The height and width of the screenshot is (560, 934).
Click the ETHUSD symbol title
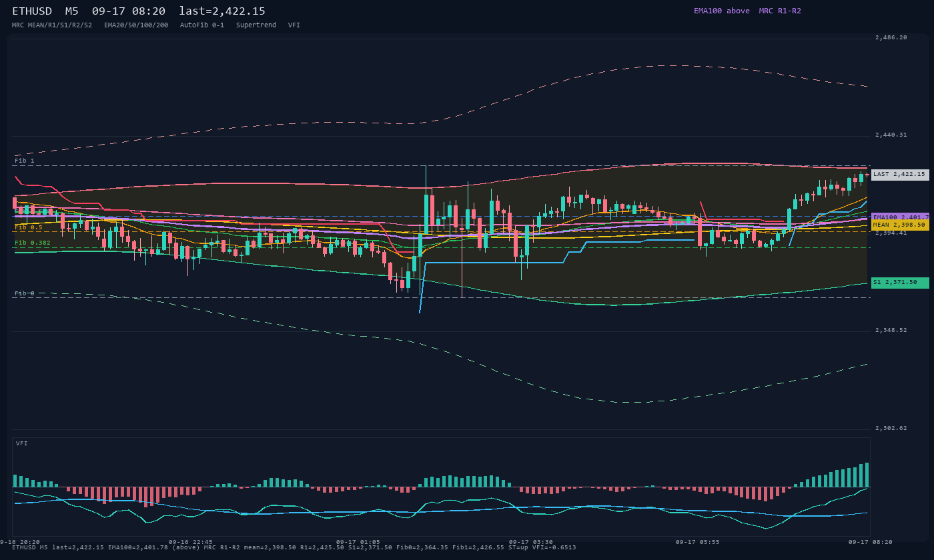click(32, 11)
